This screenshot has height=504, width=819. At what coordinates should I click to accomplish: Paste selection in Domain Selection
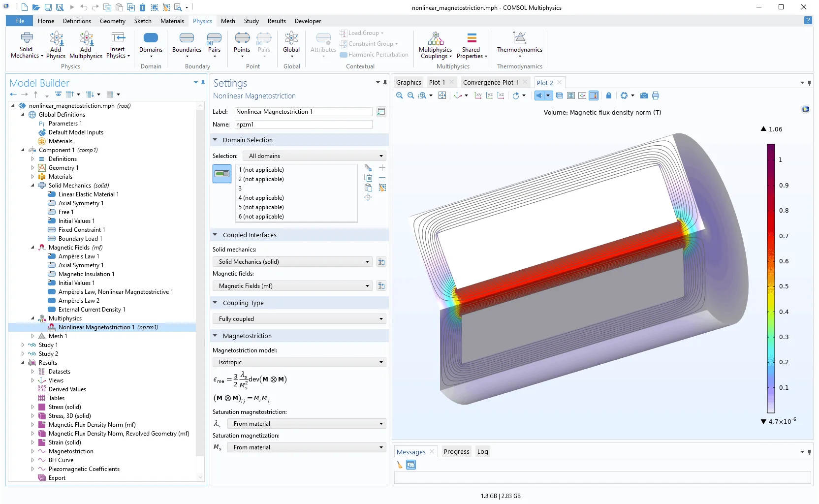pos(368,188)
